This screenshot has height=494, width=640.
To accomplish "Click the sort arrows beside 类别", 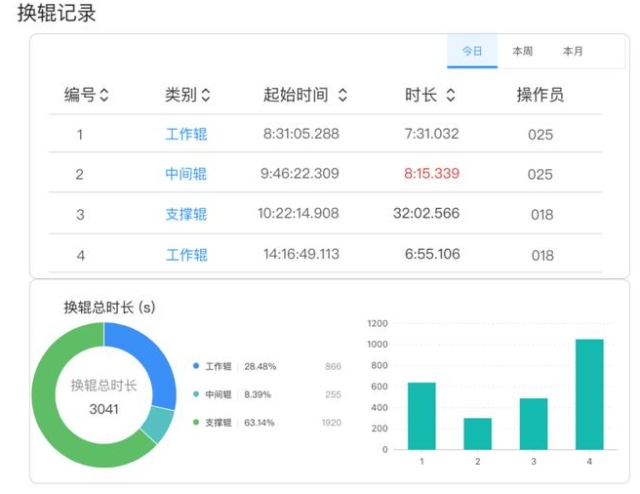I will (206, 95).
